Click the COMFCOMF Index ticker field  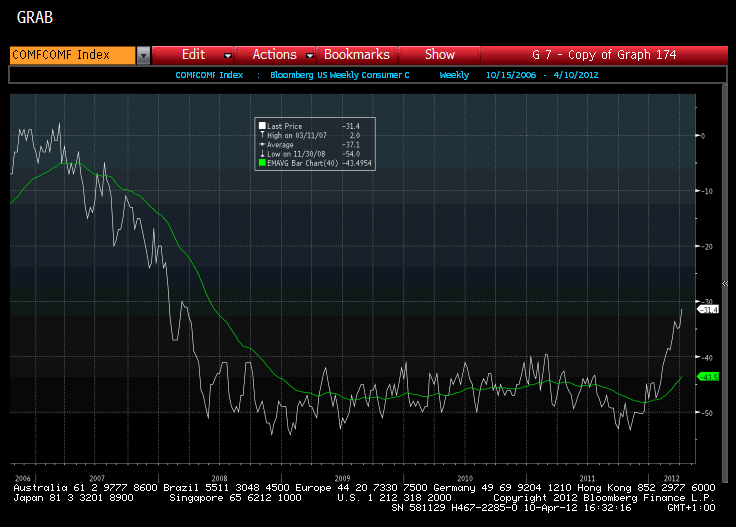click(x=71, y=55)
